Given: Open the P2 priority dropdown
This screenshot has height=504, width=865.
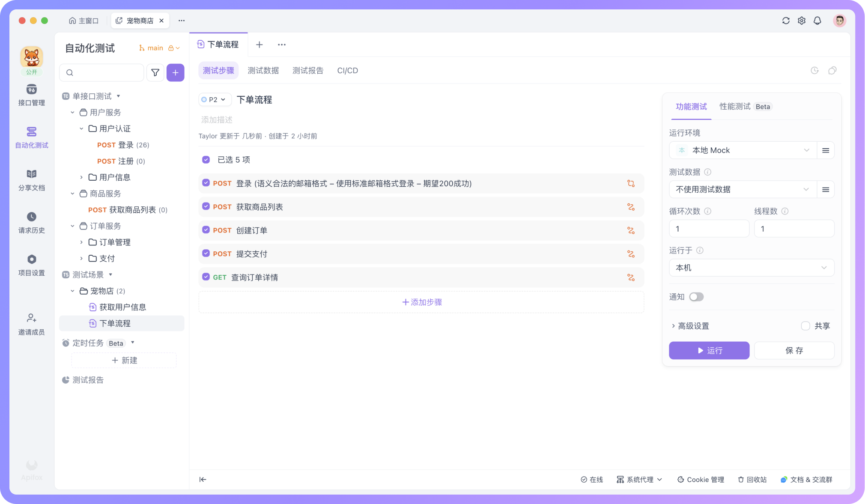Looking at the screenshot, I should point(214,99).
